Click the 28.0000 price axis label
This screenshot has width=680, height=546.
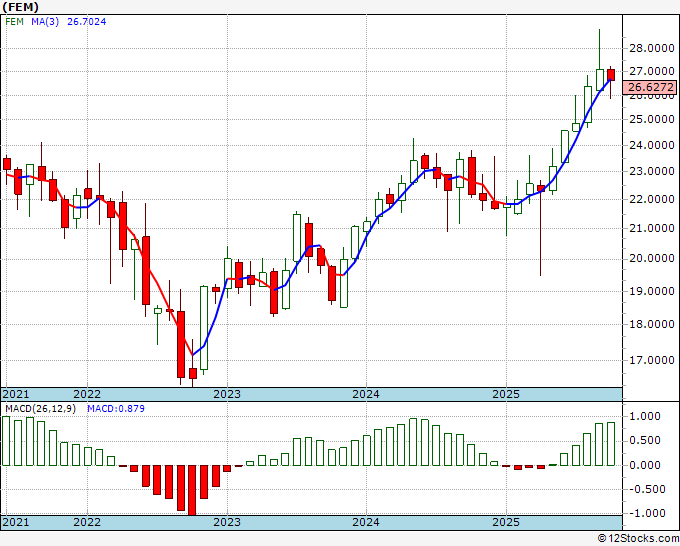(651, 48)
